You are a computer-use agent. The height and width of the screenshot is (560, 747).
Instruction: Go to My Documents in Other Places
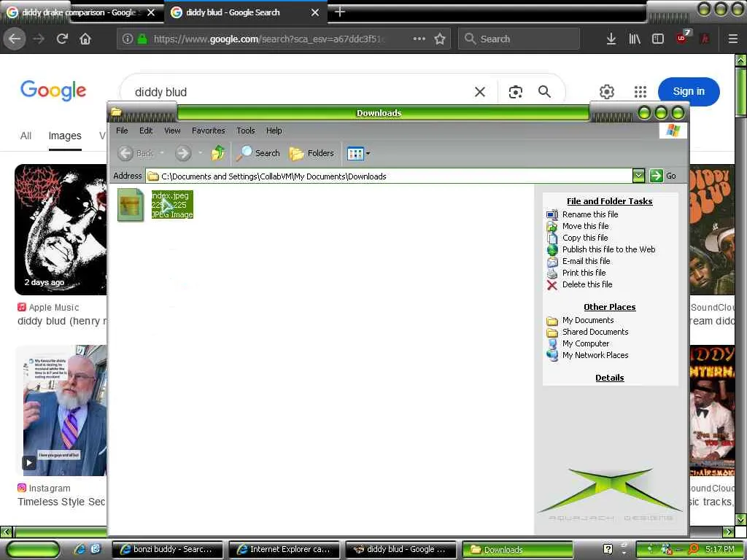pos(588,320)
